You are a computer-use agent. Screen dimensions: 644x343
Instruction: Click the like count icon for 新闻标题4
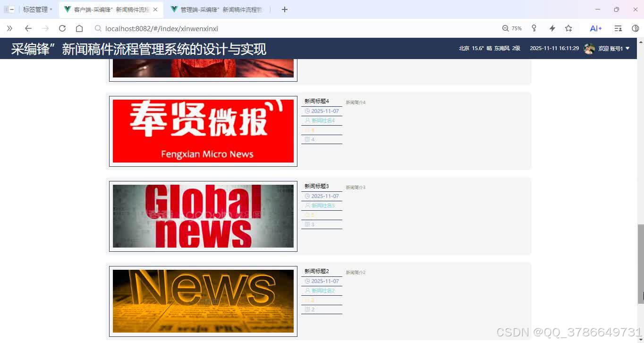[307, 130]
